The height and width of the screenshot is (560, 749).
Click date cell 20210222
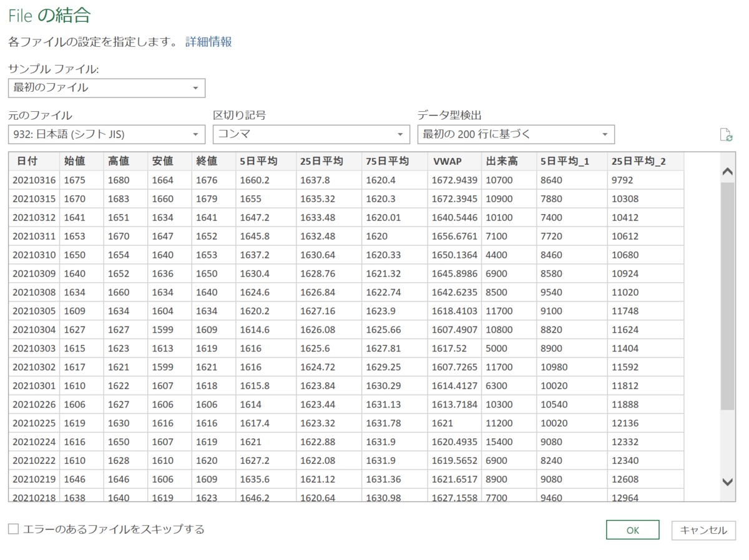click(34, 461)
